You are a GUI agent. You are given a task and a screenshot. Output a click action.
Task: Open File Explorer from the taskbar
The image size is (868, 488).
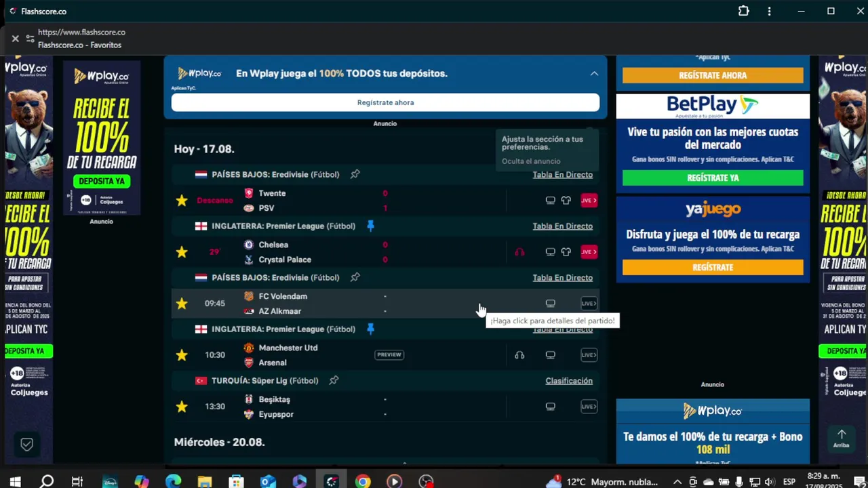tap(204, 482)
